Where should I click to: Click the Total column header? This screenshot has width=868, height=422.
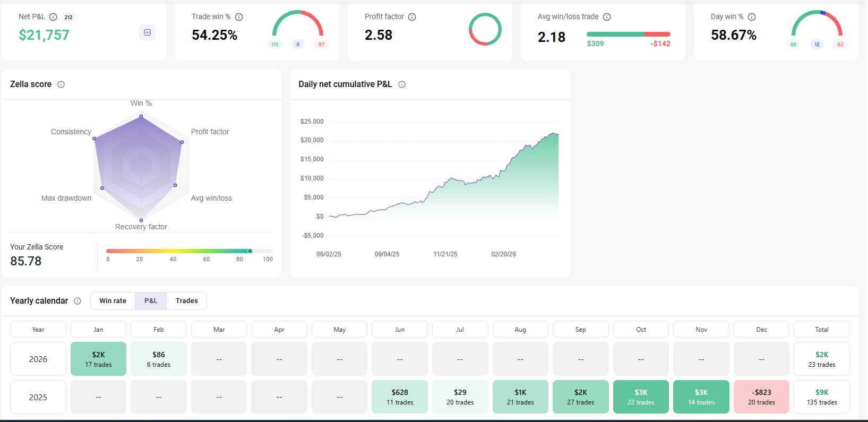tap(822, 330)
